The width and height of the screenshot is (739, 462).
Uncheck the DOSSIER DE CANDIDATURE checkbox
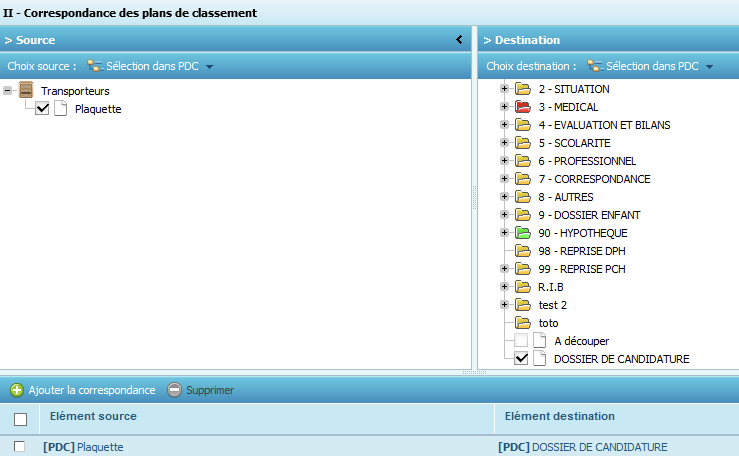click(521, 359)
